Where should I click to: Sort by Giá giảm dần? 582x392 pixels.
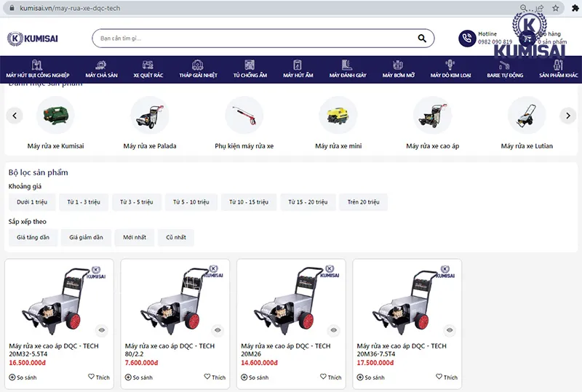[x=86, y=237]
